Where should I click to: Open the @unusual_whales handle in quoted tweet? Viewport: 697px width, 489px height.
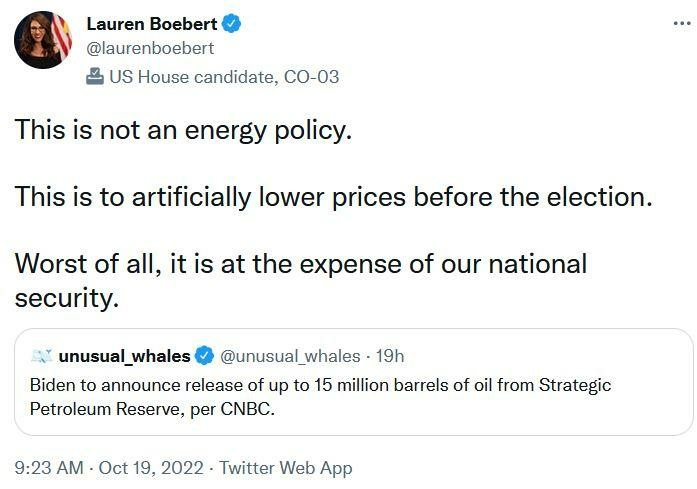point(290,356)
